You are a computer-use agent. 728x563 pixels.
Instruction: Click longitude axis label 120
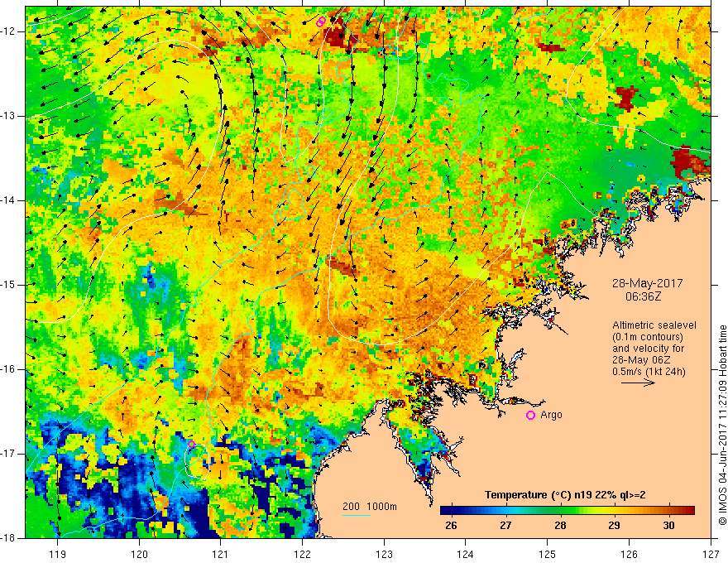click(139, 554)
